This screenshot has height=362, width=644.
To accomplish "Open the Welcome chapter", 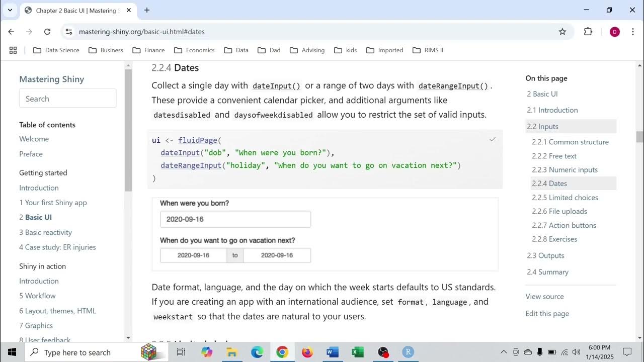I will (34, 139).
